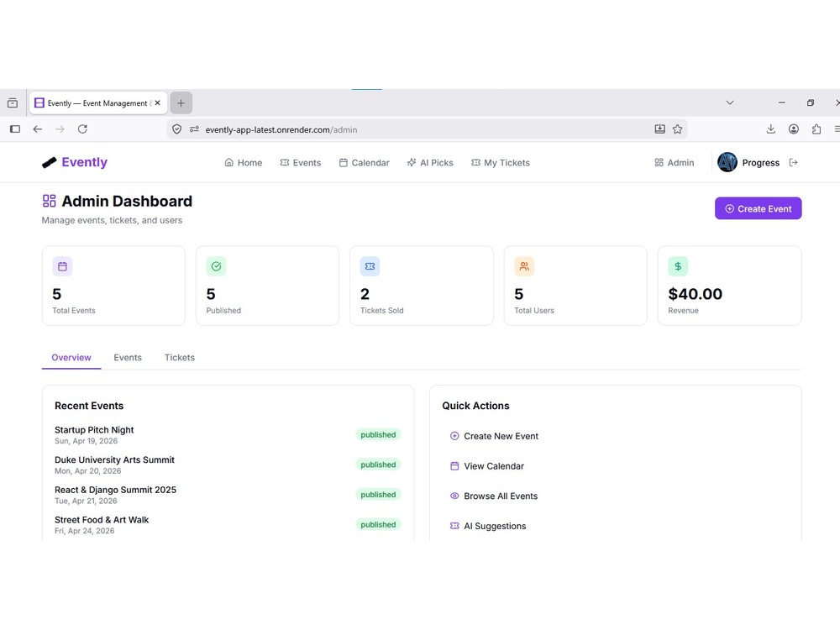Click View Calendar quick action
Viewport: 840px width, 630px height.
[x=487, y=466]
